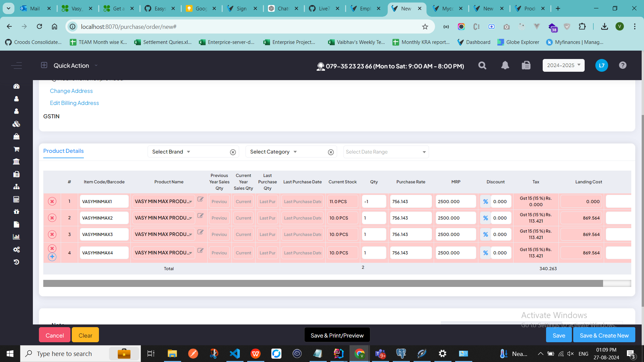The height and width of the screenshot is (362, 644).
Task: Click the Qty field in row 1
Action: tap(374, 201)
